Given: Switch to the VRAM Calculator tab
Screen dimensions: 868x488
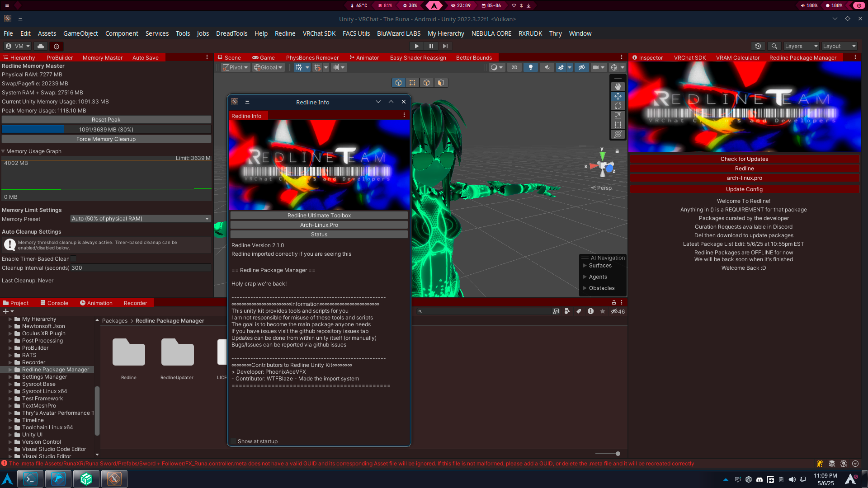Looking at the screenshot, I should pyautogui.click(x=737, y=57).
